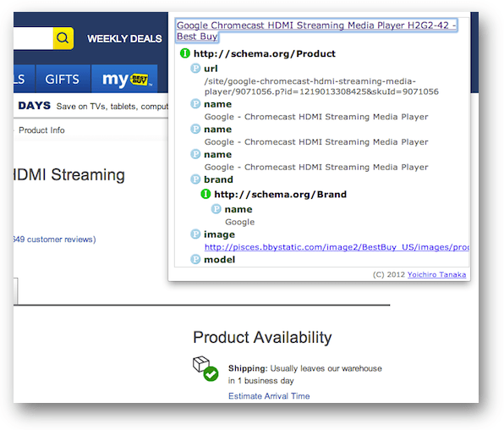Click the Google brand name value
Image resolution: width=504 pixels, height=430 pixels.
click(x=240, y=222)
